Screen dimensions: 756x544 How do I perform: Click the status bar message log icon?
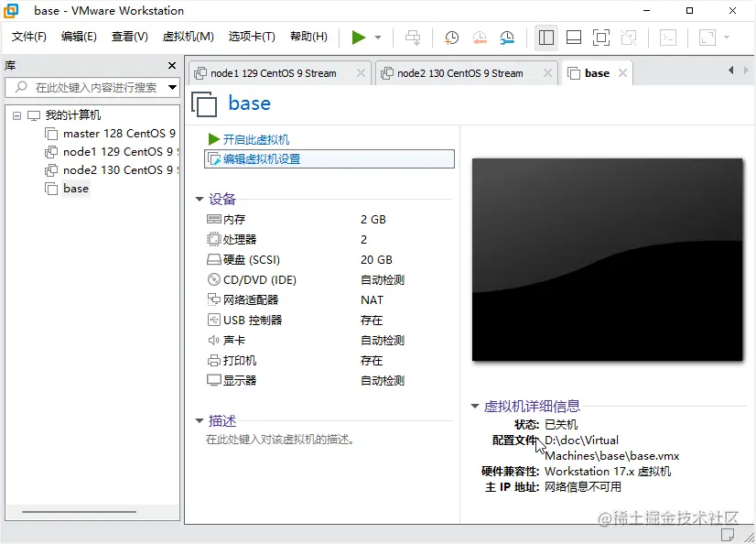point(728,534)
